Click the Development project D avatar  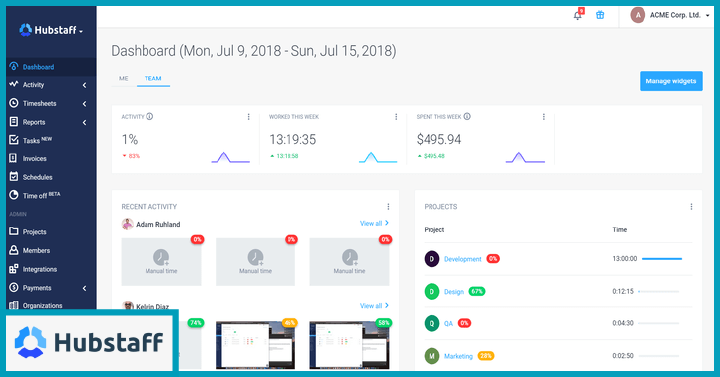click(432, 259)
